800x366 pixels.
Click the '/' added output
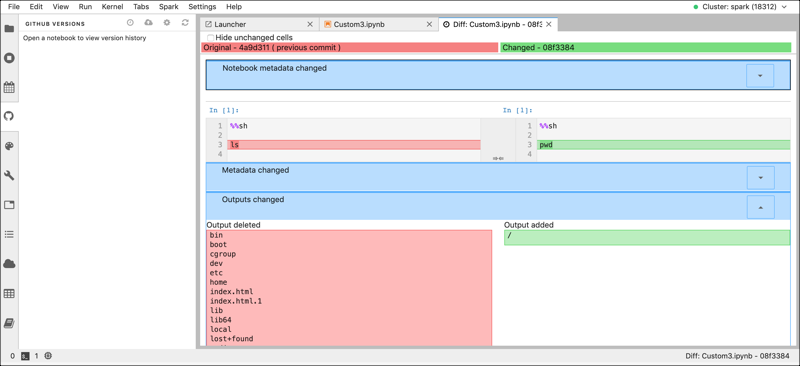click(x=647, y=237)
